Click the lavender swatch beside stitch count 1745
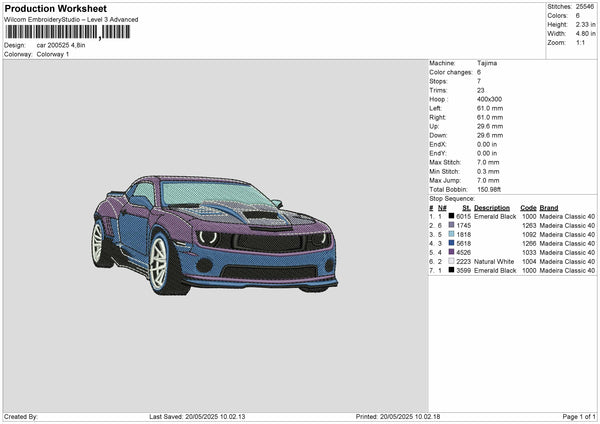Image resolution: width=600 pixels, height=424 pixels. (x=452, y=225)
